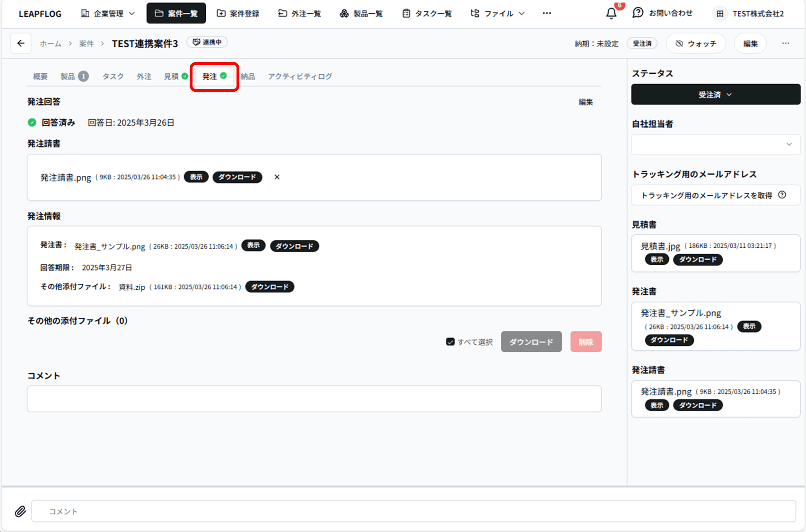The width and height of the screenshot is (806, 532).
Task: Toggle the すべて選択 checkbox
Action: (450, 342)
